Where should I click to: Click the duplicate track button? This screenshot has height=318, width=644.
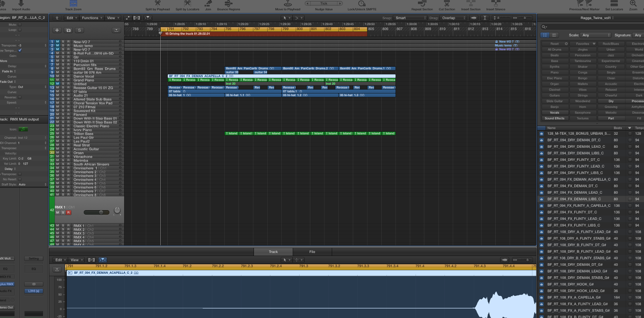click(x=68, y=30)
